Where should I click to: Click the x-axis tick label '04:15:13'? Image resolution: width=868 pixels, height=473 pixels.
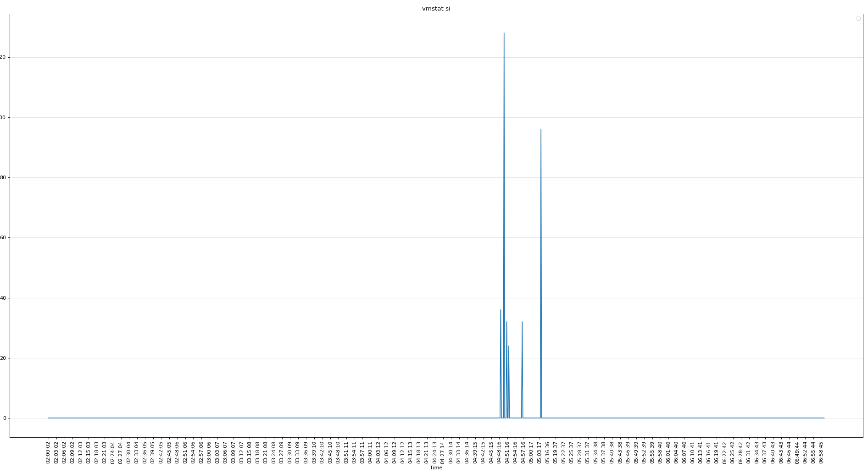tap(411, 453)
